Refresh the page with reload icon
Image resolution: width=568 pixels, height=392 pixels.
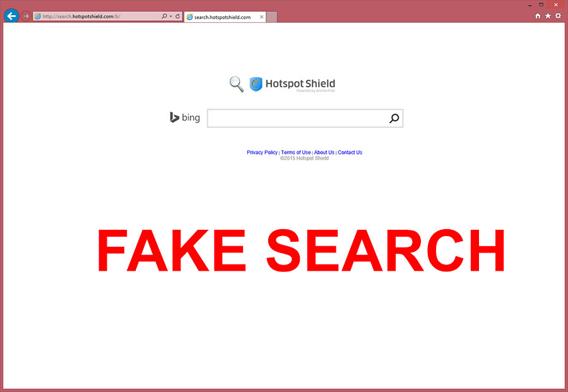[x=177, y=16]
